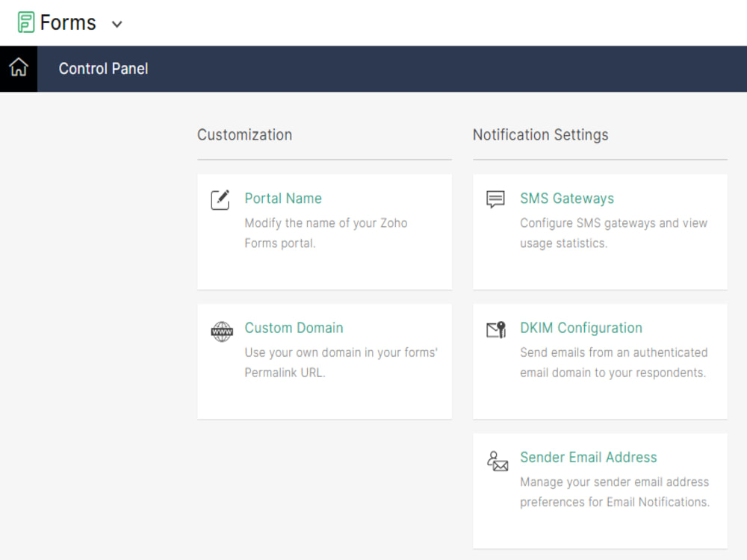Click the Portal Name card description text
The width and height of the screenshot is (747, 560).
326,233
